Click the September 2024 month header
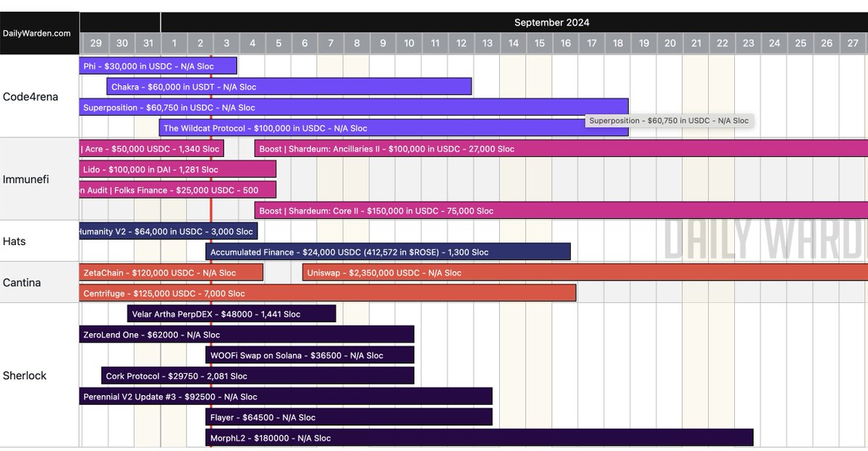Image resolution: width=868 pixels, height=451 pixels. coord(552,22)
